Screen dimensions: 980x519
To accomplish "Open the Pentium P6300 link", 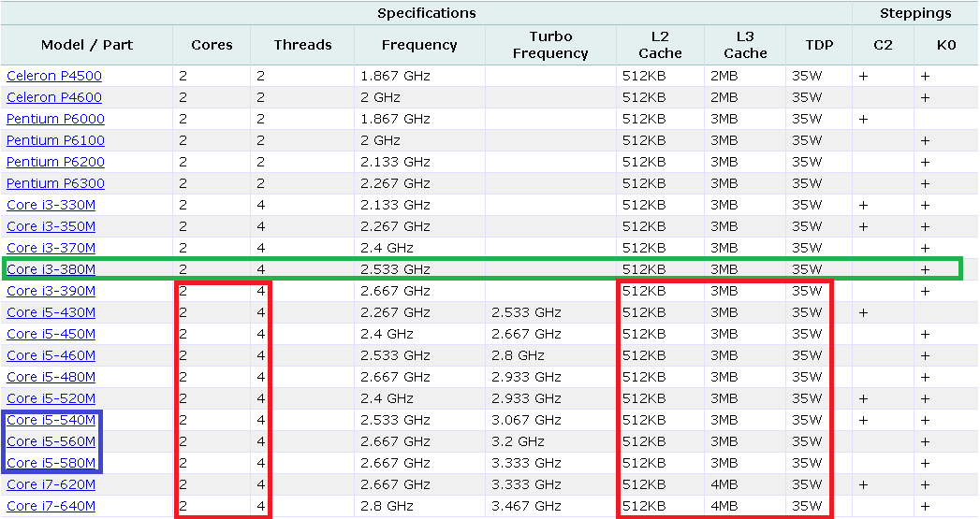I will pos(55,183).
